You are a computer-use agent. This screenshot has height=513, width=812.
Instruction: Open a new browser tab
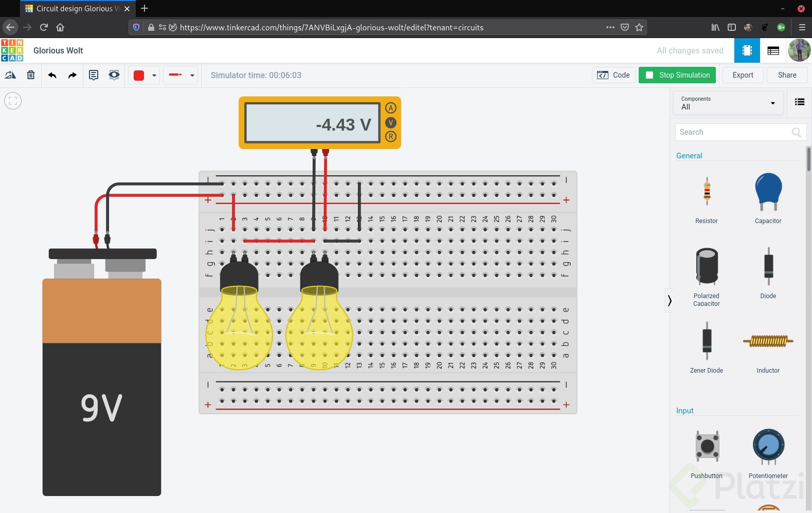[x=145, y=8]
